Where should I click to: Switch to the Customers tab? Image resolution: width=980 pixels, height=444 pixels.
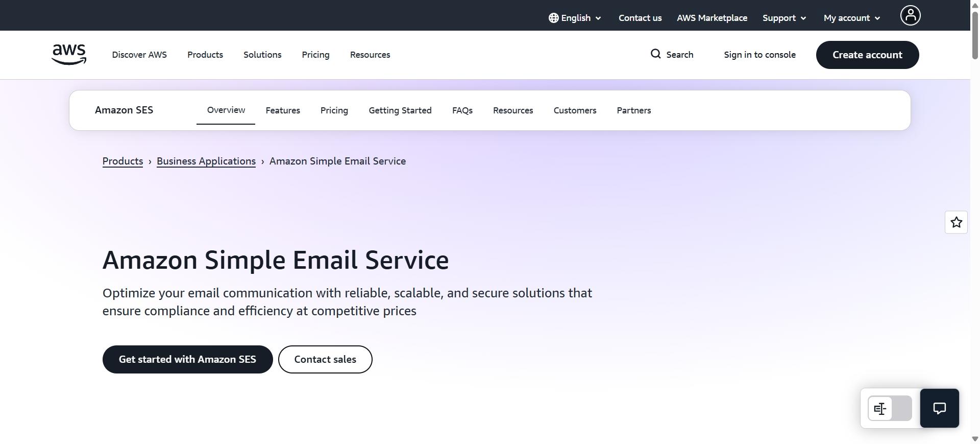point(575,110)
